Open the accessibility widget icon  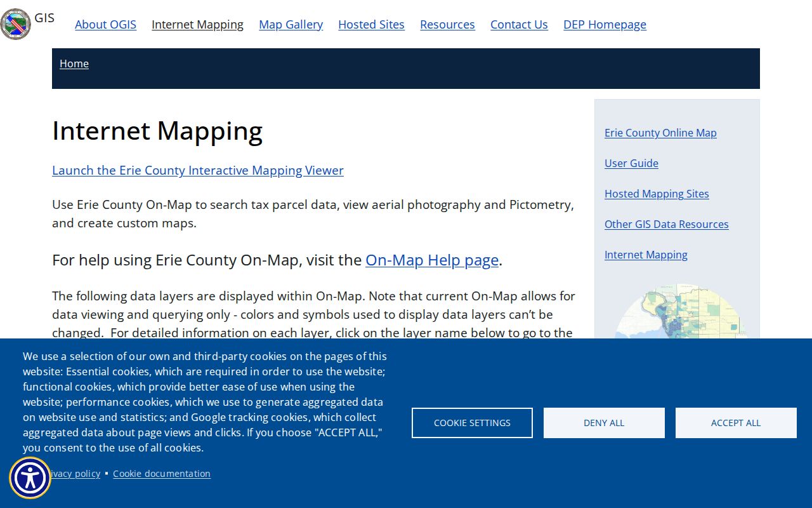pos(30,478)
